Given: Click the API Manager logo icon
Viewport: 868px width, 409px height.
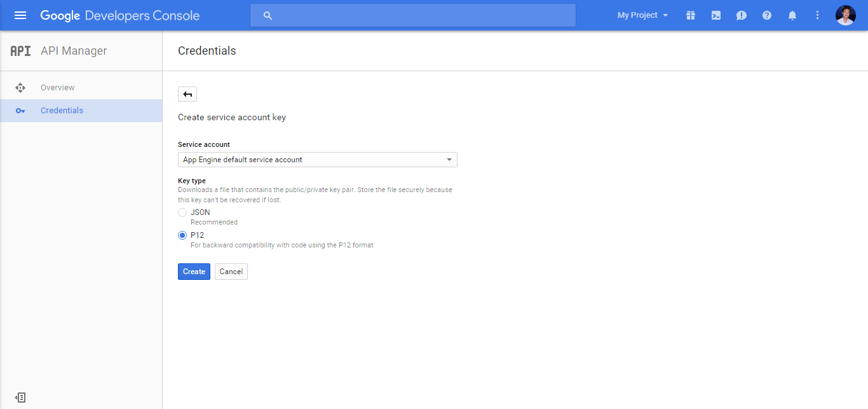Looking at the screenshot, I should click(20, 51).
